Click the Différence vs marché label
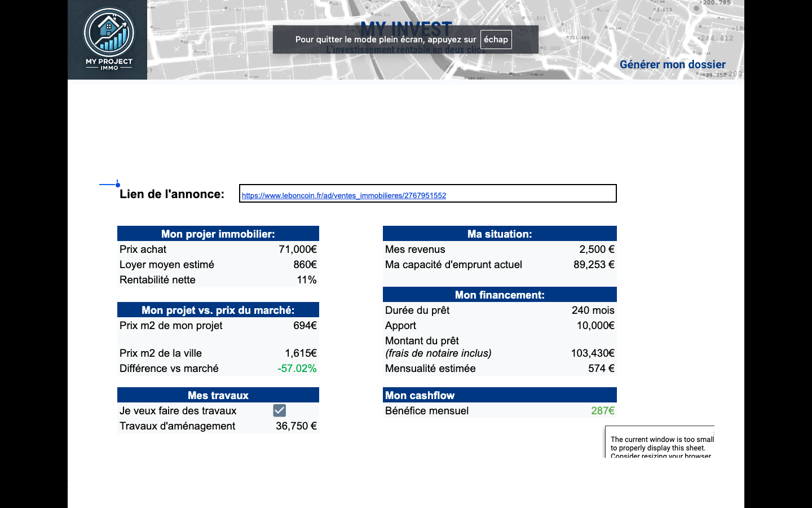The width and height of the screenshot is (812, 508). (x=169, y=368)
